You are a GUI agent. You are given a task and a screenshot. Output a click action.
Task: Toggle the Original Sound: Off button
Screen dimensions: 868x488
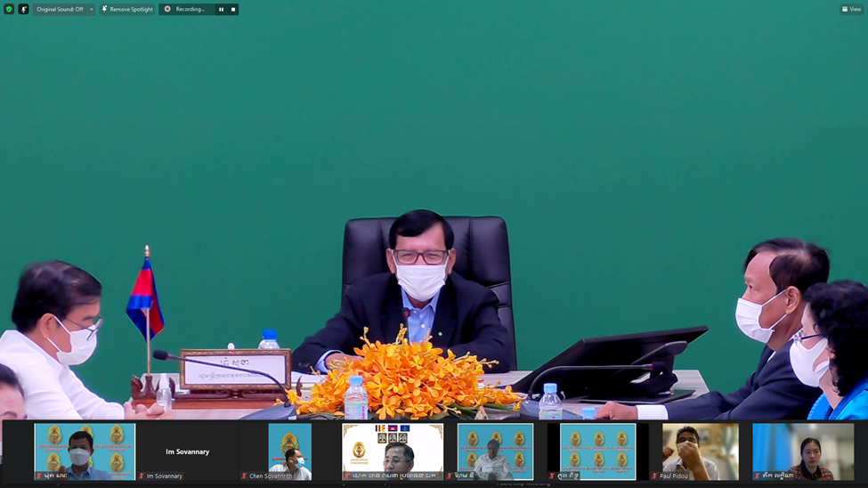point(60,9)
